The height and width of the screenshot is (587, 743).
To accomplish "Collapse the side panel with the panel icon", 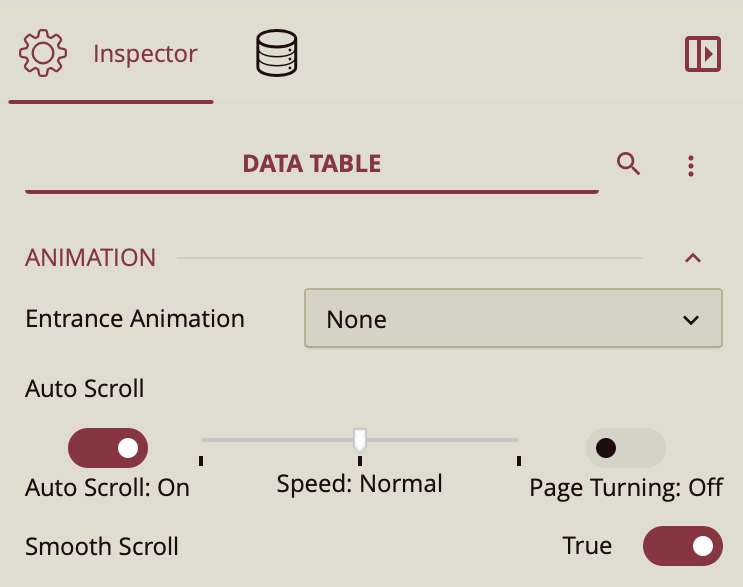I will point(703,54).
